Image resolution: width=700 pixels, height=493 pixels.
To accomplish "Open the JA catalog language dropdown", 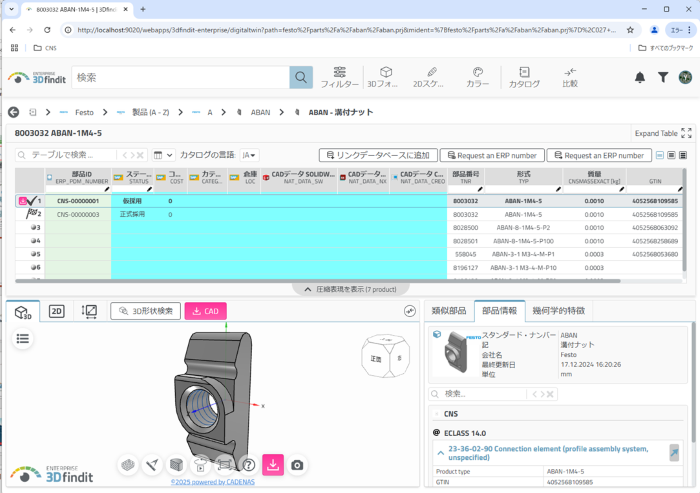I will coord(249,155).
